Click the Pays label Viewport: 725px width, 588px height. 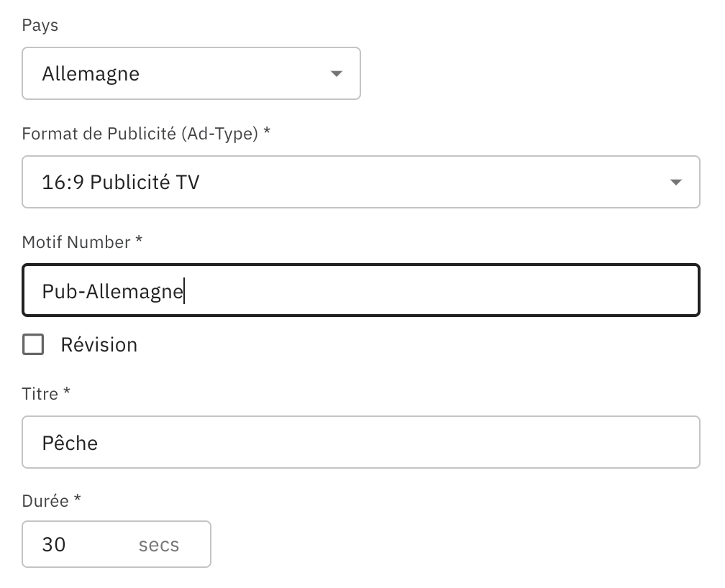tap(40, 25)
